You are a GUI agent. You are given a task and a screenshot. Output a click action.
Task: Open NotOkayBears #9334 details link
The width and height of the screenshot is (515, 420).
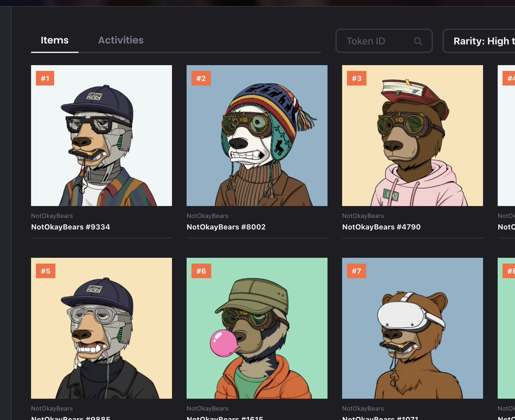click(71, 227)
